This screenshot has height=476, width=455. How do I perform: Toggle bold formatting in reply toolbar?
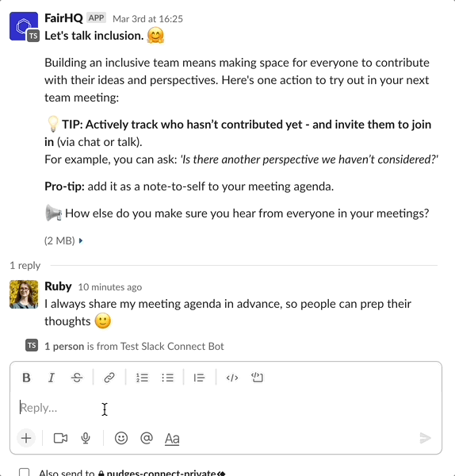coord(26,378)
